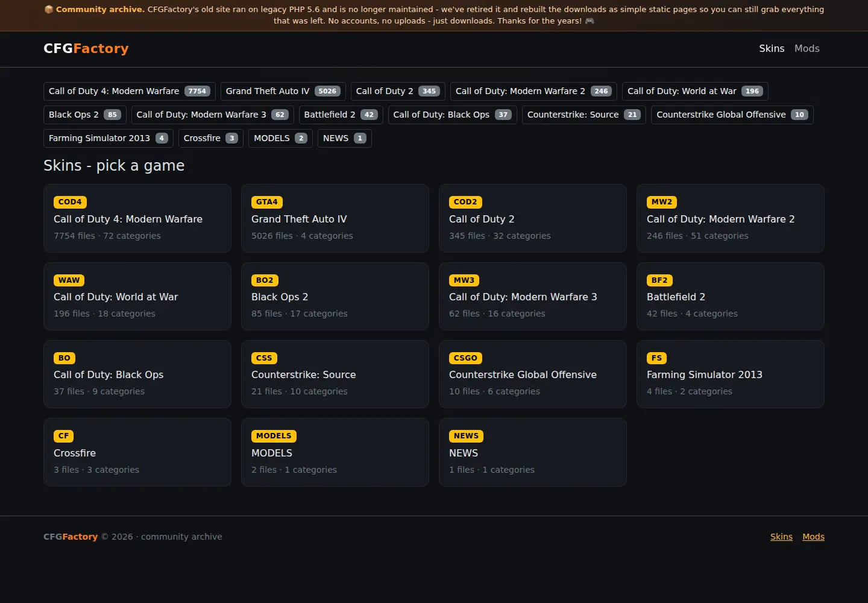868x603 pixels.
Task: Open the BF2 Battlefield 2 card
Action: point(731,296)
